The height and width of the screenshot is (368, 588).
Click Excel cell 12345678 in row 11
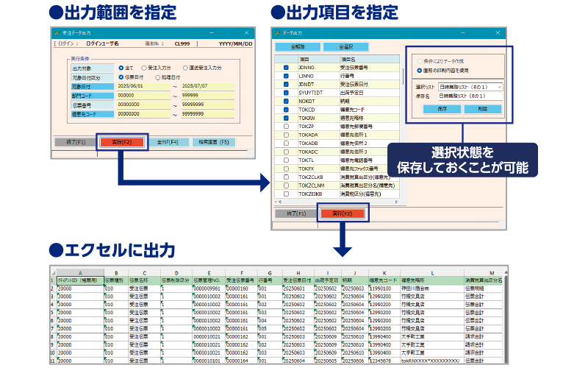[x=384, y=361]
